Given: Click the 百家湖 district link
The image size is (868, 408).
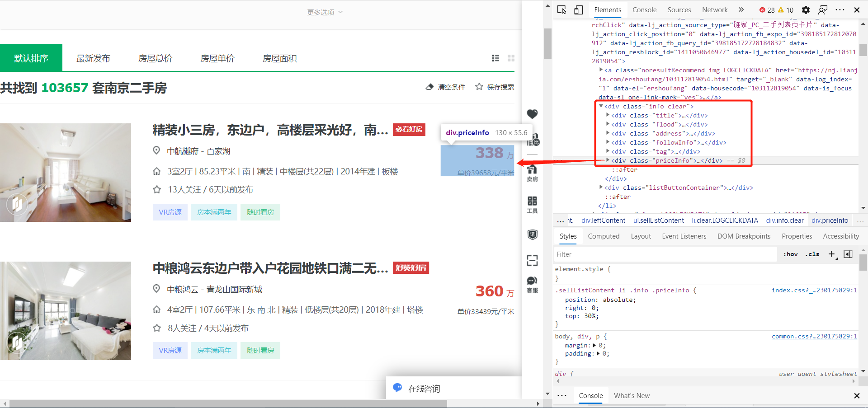Looking at the screenshot, I should click(218, 151).
